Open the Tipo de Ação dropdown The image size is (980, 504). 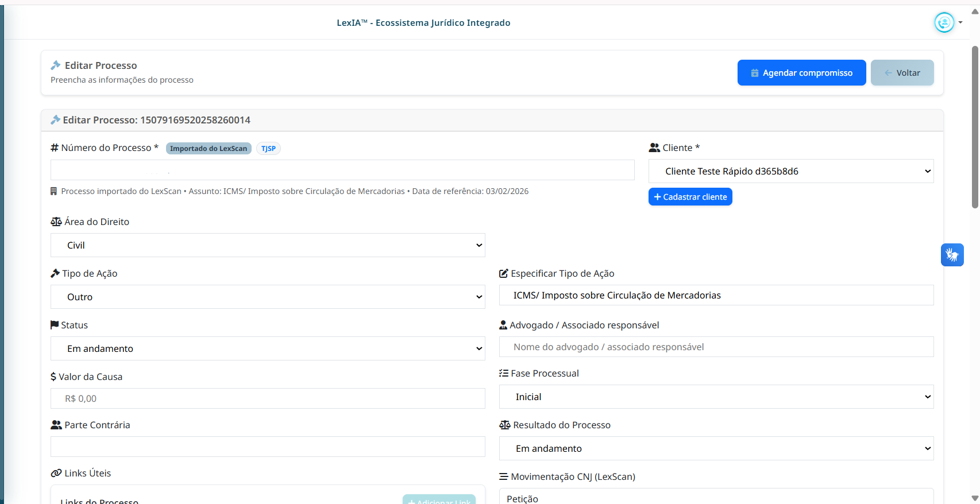268,297
